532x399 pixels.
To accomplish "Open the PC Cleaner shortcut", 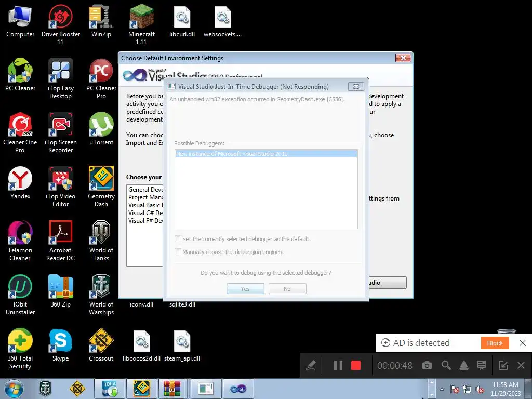I will coord(20,75).
